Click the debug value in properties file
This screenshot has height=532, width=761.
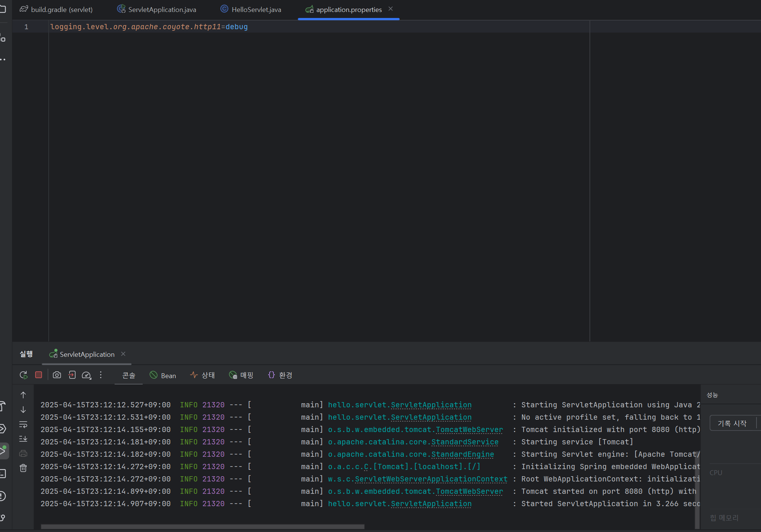click(x=236, y=27)
